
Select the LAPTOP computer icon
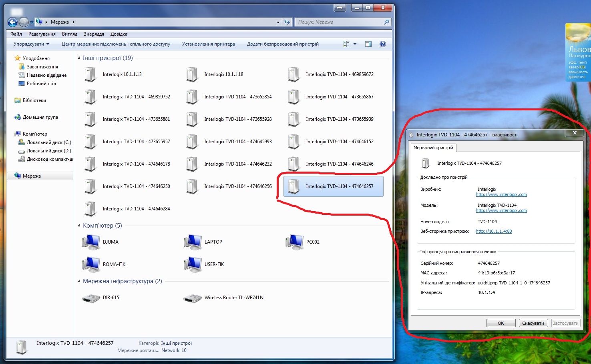click(193, 242)
